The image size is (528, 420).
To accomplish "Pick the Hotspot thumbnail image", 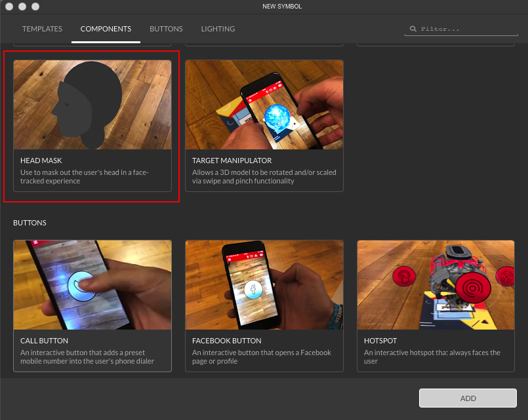I will click(x=436, y=285).
